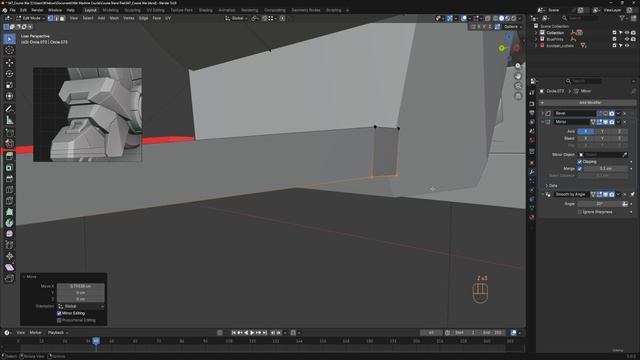Open Orientation dropdown in Move panel

(x=81, y=306)
